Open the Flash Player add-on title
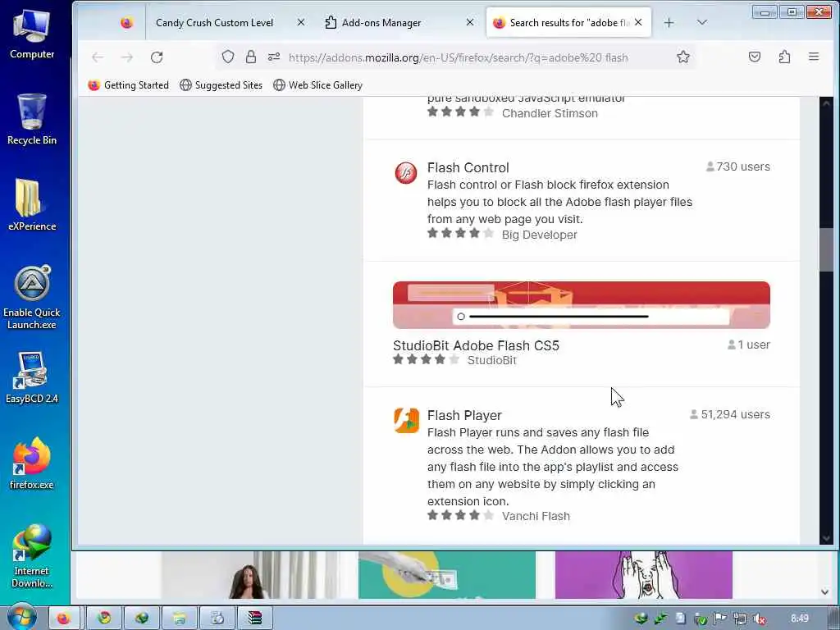This screenshot has width=840, height=630. 464,415
